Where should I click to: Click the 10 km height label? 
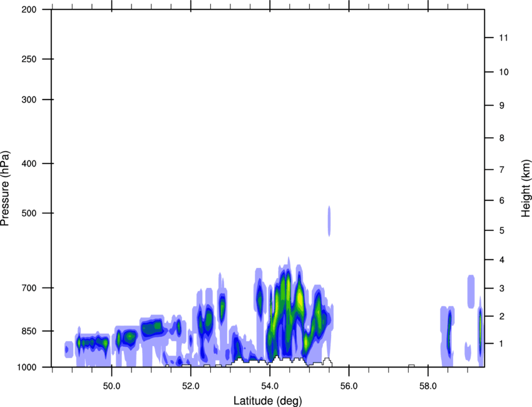(x=504, y=72)
